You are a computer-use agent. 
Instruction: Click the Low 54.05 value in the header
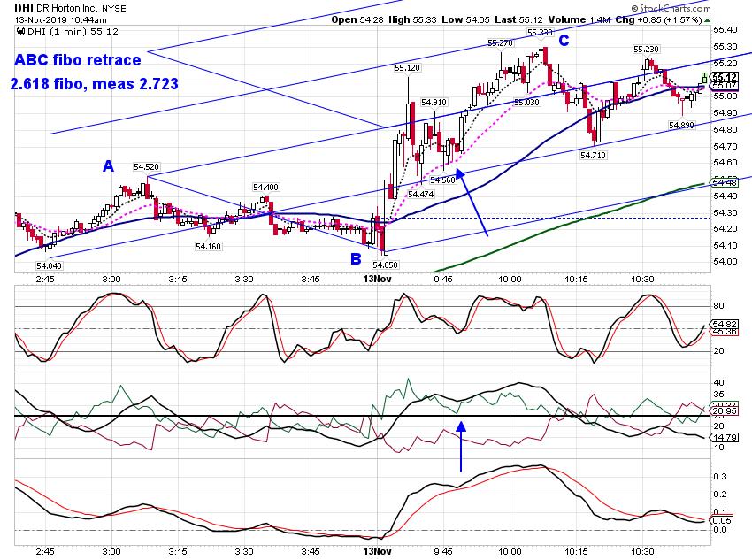[464, 19]
